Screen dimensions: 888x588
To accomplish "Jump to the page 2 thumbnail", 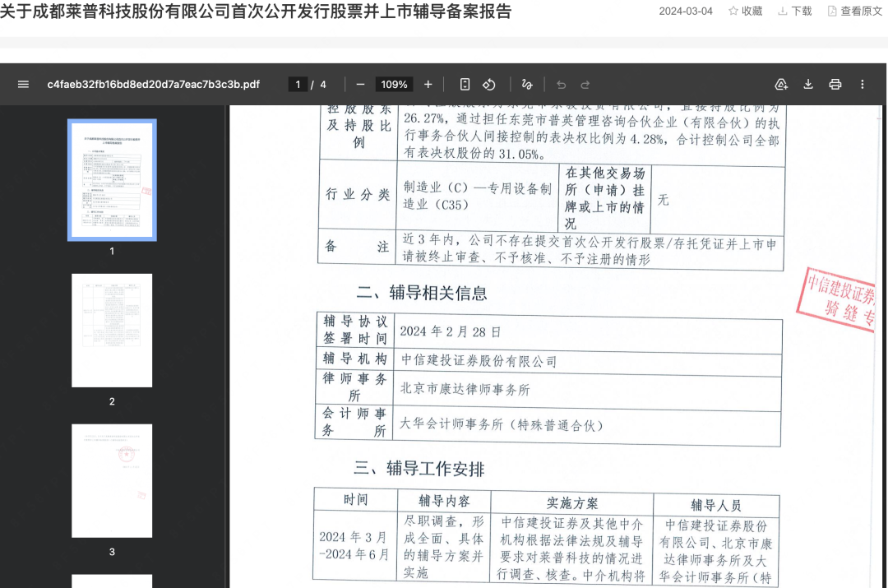I will coord(112,331).
